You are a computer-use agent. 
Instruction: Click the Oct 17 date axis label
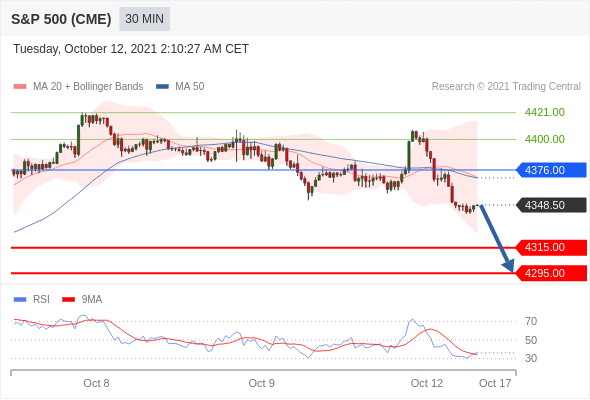(495, 383)
